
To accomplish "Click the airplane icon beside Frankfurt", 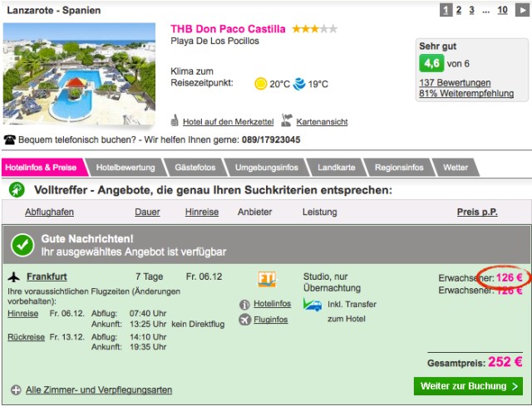I will coord(13,276).
